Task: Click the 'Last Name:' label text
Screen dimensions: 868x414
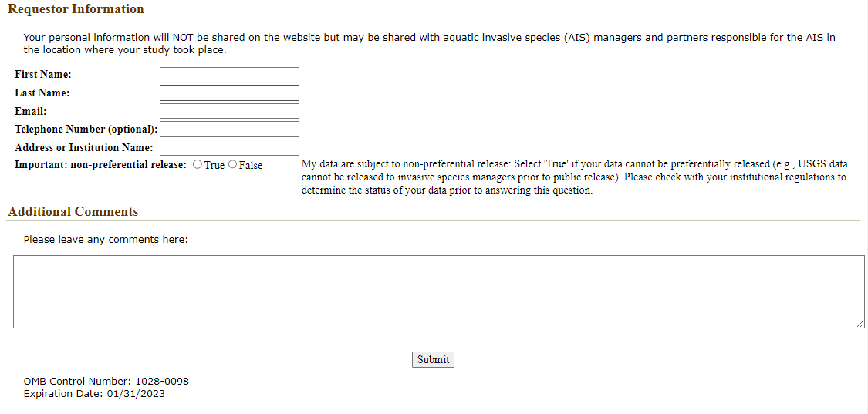Action: point(42,93)
